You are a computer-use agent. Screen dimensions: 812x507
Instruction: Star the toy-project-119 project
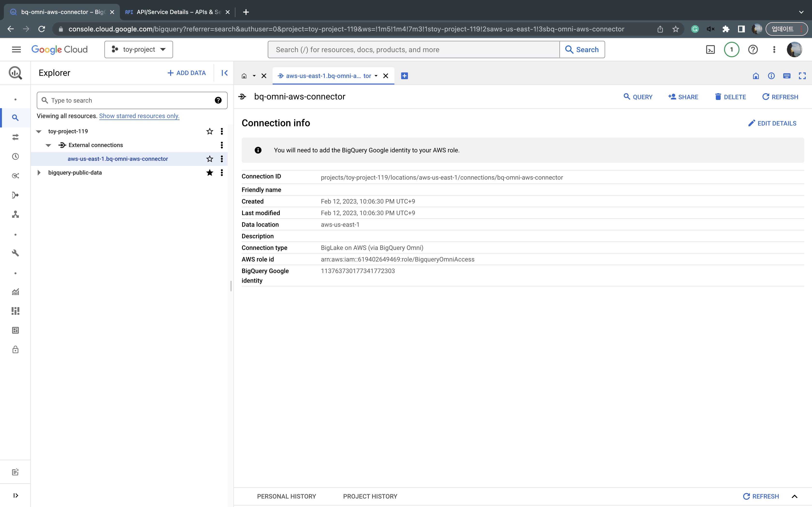coord(210,131)
